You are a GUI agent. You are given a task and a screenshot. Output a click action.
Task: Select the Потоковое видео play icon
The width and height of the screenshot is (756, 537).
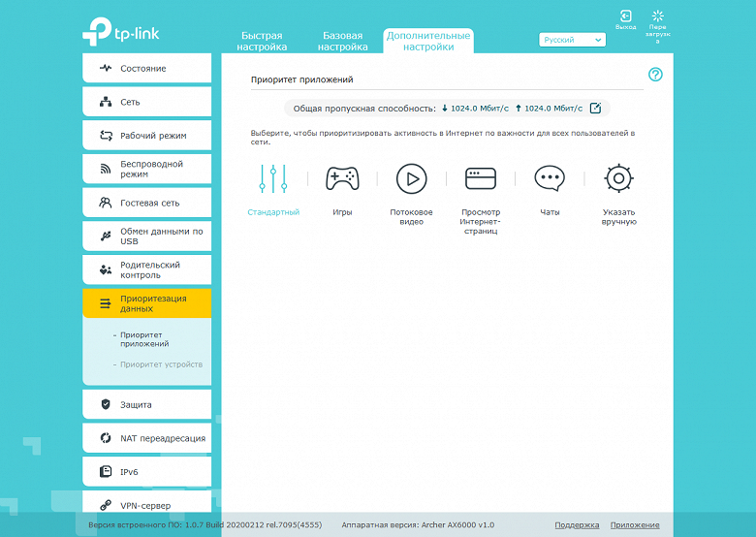[x=411, y=179]
